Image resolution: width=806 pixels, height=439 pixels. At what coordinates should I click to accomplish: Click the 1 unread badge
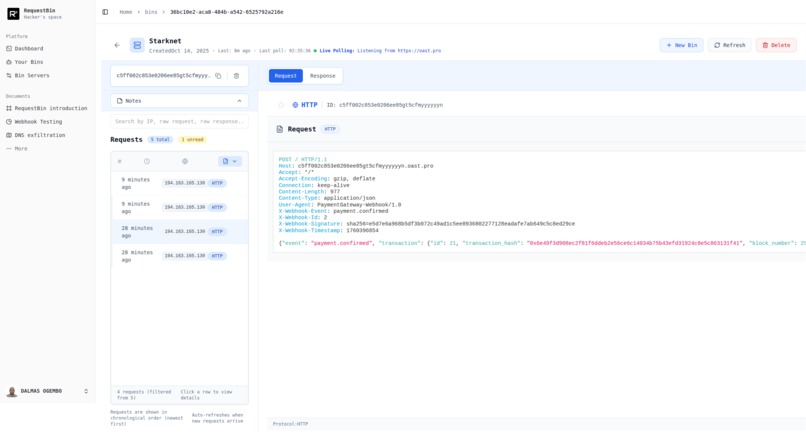point(192,139)
